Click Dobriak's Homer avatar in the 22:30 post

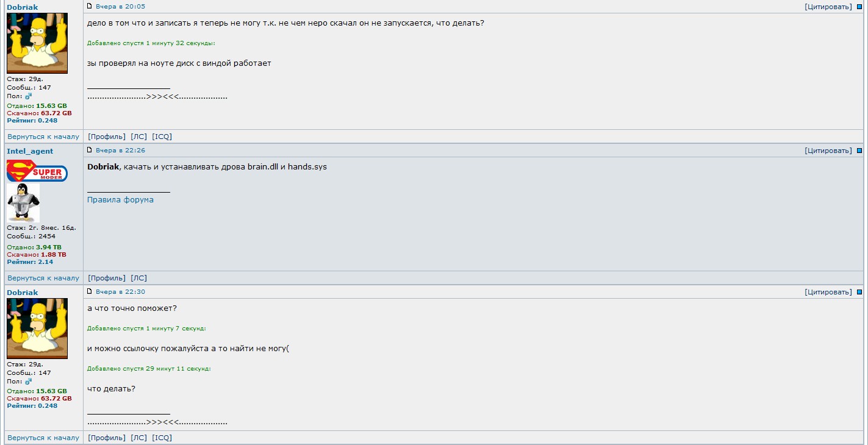(x=37, y=328)
